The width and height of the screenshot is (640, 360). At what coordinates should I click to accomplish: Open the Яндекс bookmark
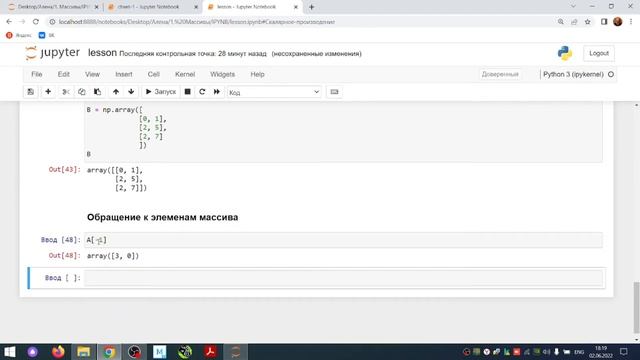tap(19, 36)
